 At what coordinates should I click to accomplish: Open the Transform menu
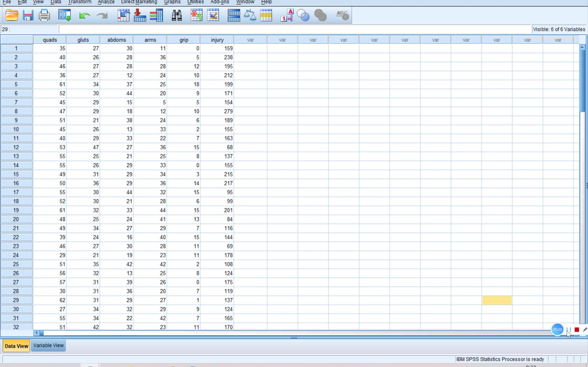[x=79, y=2]
